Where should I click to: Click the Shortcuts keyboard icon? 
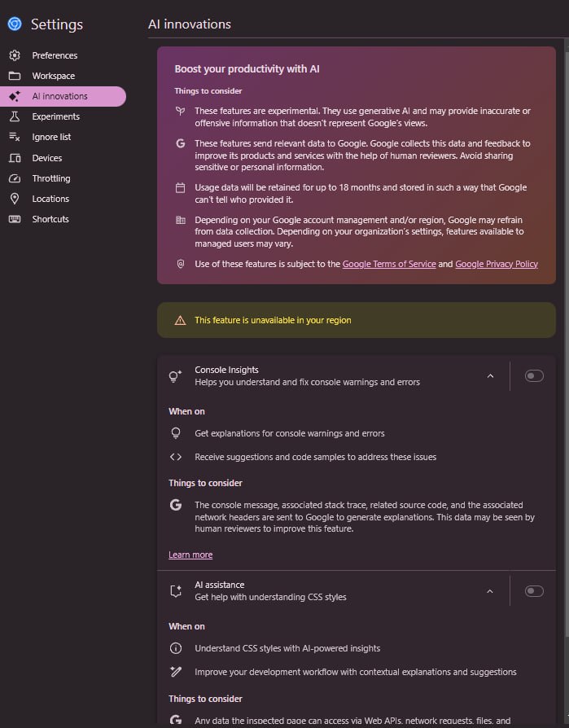(x=15, y=219)
